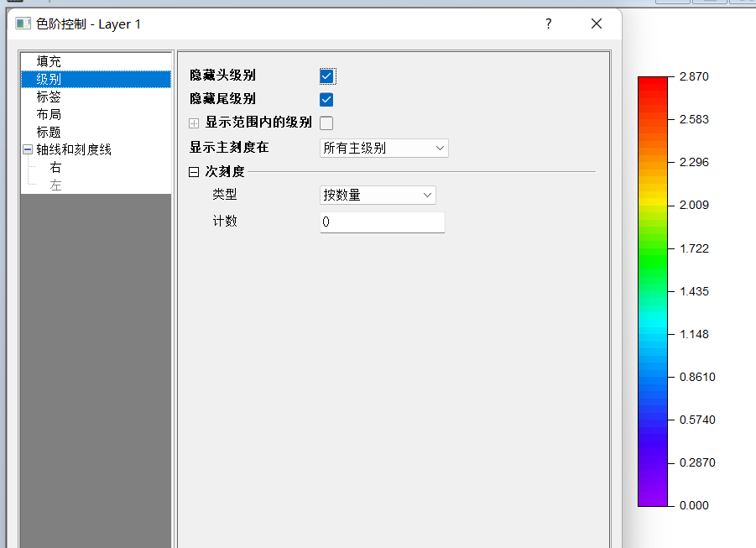Open the 类型 dropdown showing 按数量

tap(378, 196)
